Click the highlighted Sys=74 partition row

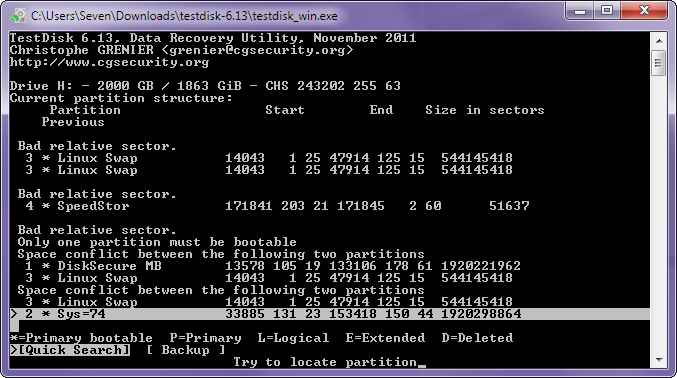[x=330, y=314]
